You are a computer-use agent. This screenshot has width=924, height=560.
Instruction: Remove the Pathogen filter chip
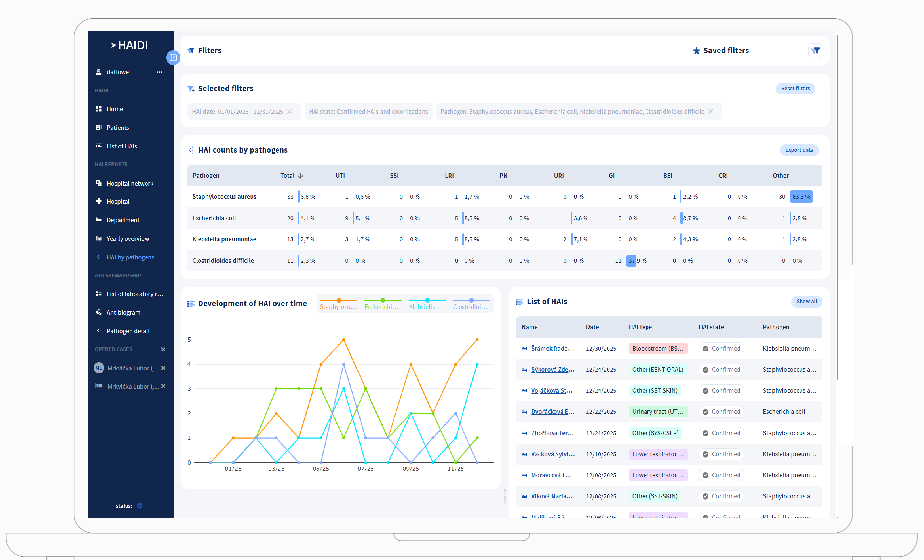[x=711, y=111]
